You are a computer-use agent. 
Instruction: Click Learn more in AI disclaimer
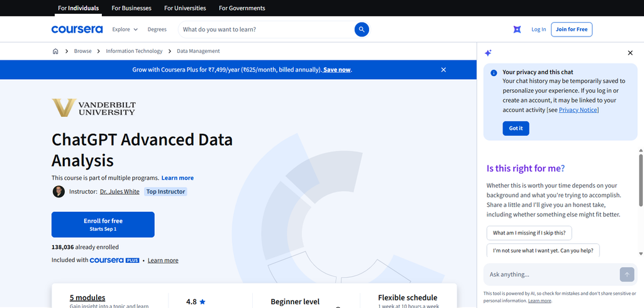(540, 300)
